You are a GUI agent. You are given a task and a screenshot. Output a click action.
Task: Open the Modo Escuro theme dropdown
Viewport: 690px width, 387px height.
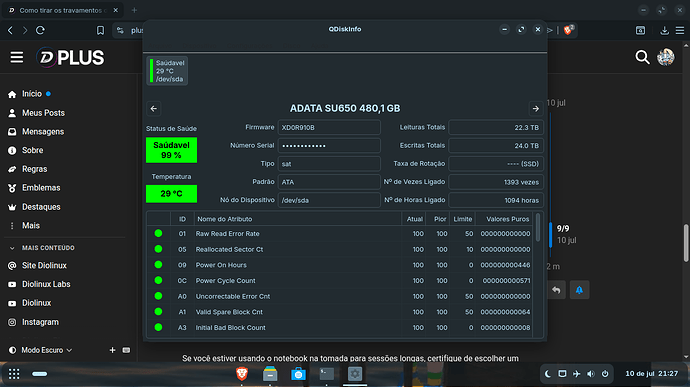click(41, 350)
